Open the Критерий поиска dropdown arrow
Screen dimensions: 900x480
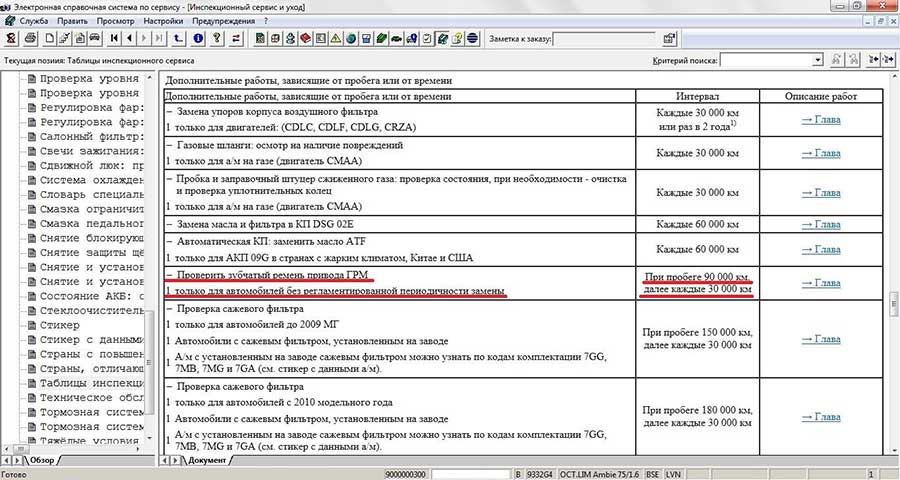pos(818,60)
